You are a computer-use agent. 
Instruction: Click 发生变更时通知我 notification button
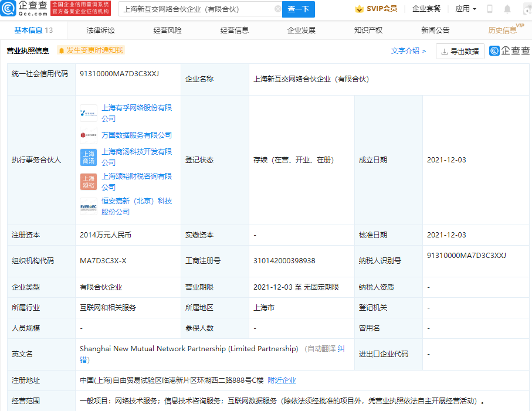(91, 50)
